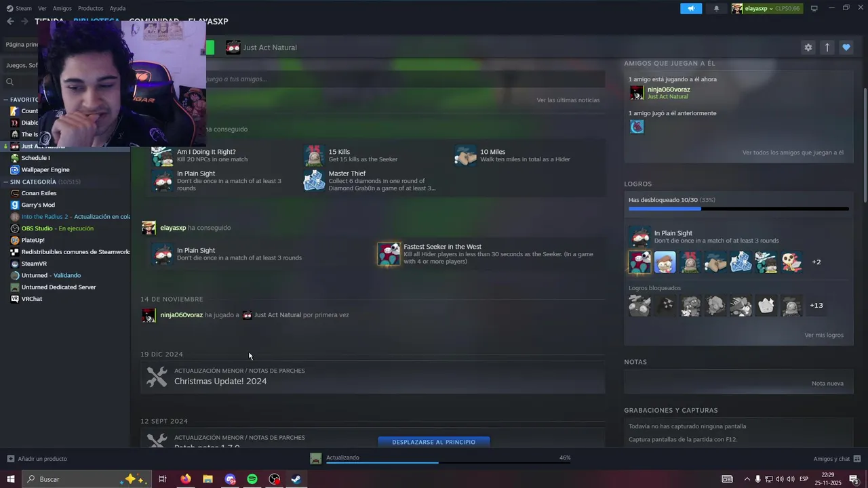The height and width of the screenshot is (488, 868).
Task: Open the Amigos menu
Action: (62, 8)
